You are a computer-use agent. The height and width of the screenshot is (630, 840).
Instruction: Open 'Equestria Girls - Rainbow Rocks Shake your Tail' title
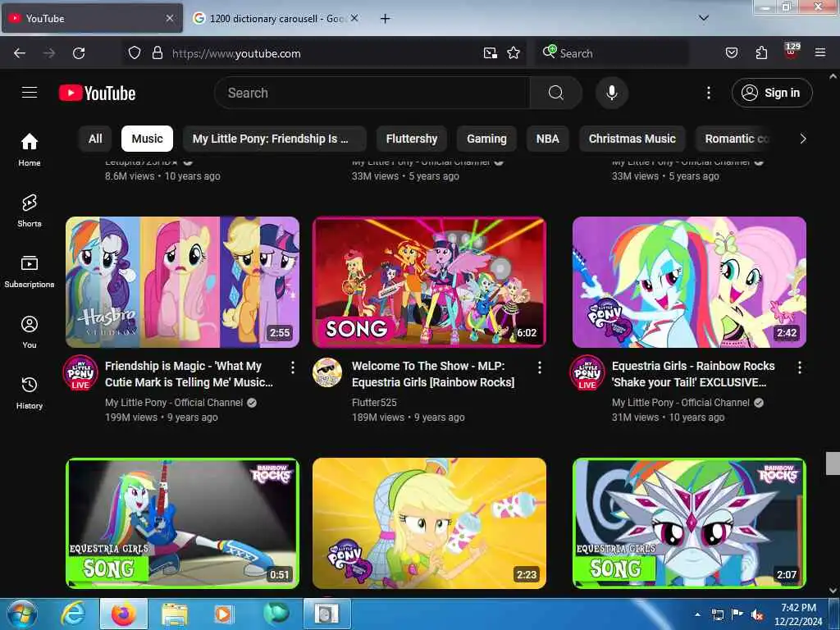693,374
